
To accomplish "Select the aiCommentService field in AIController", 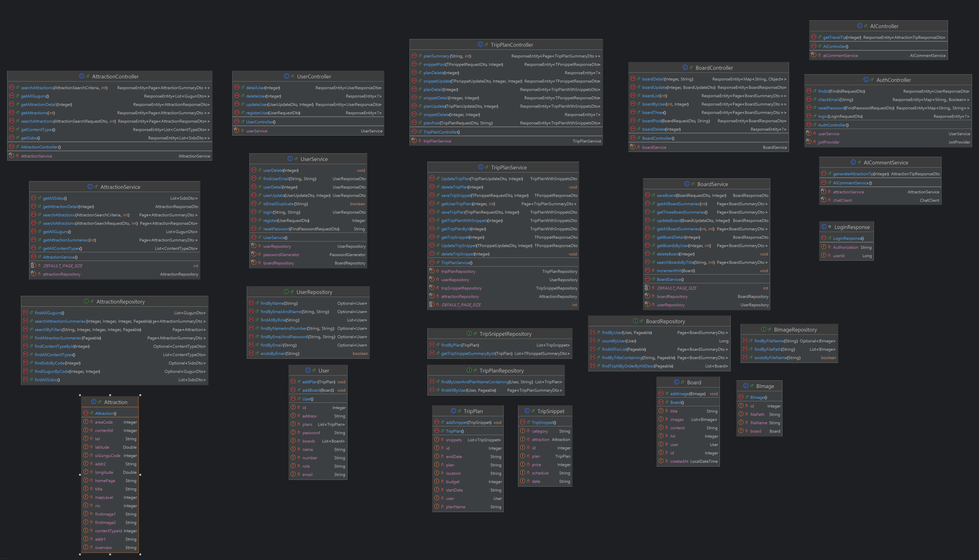I will tap(879, 55).
